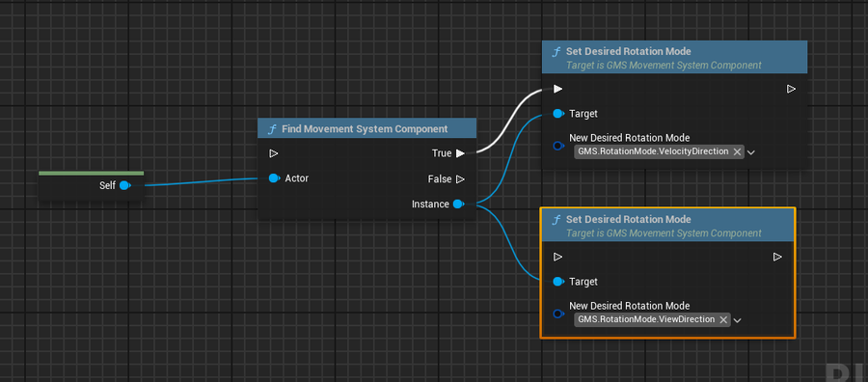Select top Set Desired Rotation Mode node title
Image resolution: width=868 pixels, height=382 pixels.
[628, 51]
